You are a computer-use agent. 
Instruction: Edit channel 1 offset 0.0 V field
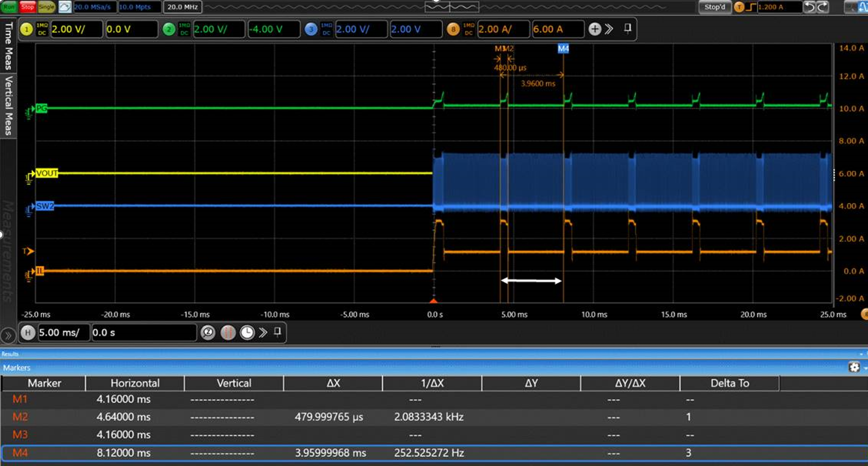(131, 29)
